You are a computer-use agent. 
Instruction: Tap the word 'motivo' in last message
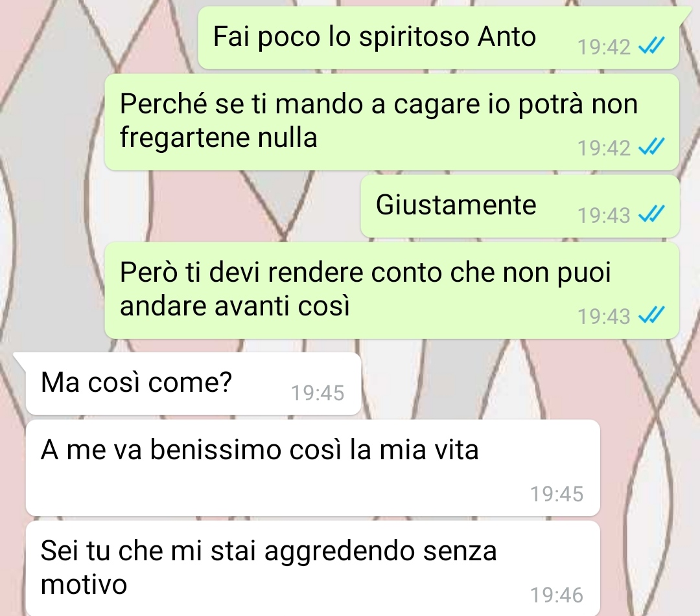(x=84, y=585)
